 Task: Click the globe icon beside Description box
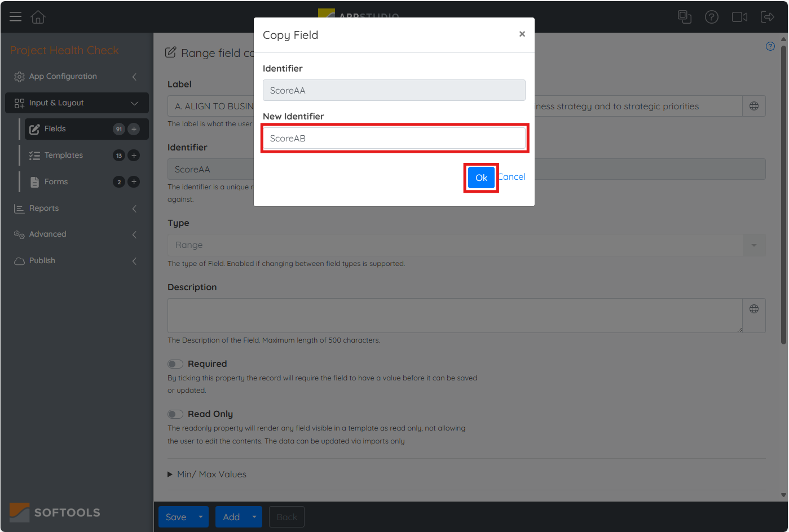point(754,309)
